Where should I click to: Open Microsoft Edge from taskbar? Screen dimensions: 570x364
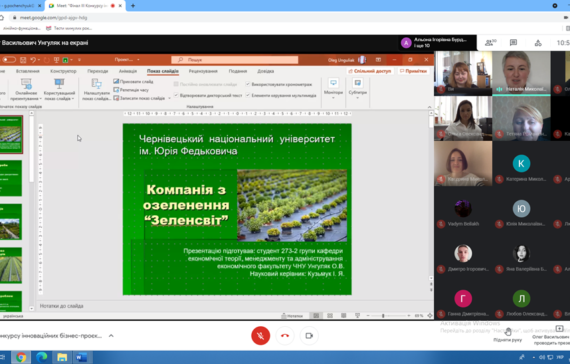click(41, 357)
